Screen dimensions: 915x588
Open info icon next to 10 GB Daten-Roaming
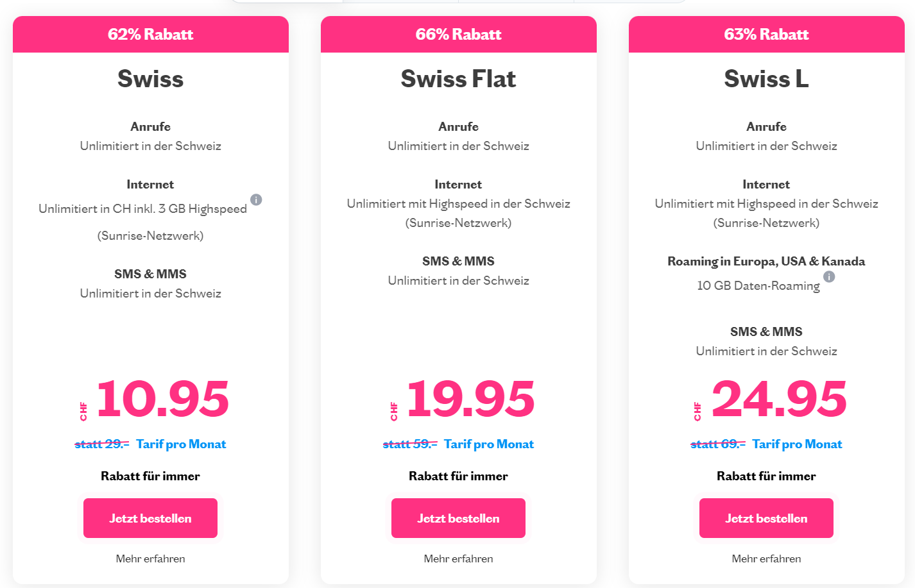click(829, 277)
